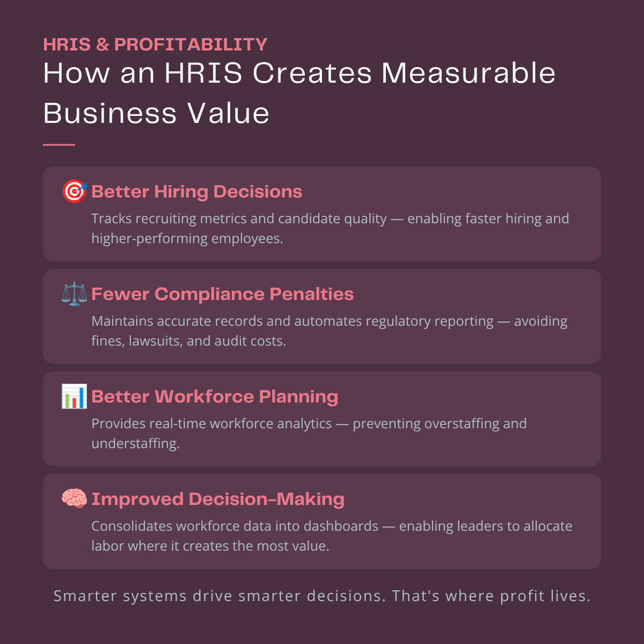Click the real-time workforce analytics description

(309, 434)
